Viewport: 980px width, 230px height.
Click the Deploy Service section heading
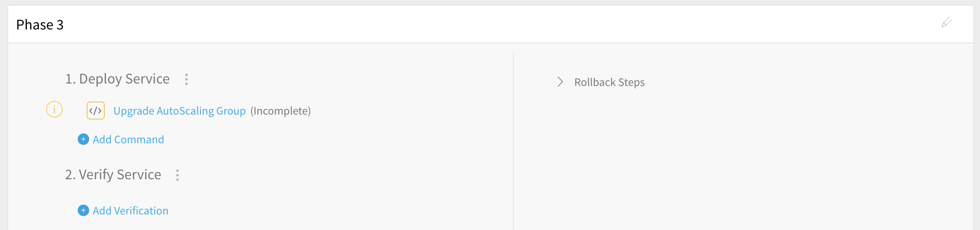[117, 79]
